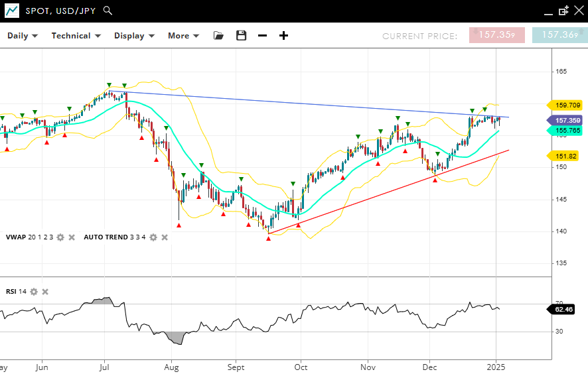
Task: Click the save floppy disk icon
Action: click(241, 36)
